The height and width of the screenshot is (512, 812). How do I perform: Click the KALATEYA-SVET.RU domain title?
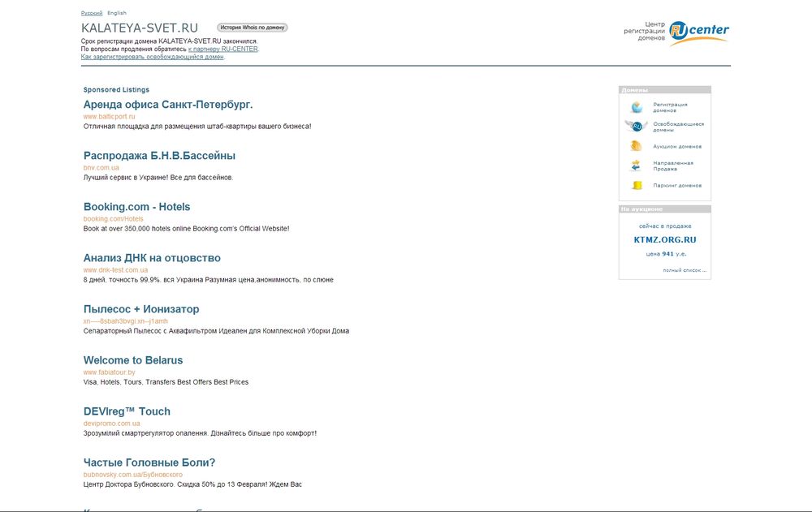pyautogui.click(x=140, y=28)
